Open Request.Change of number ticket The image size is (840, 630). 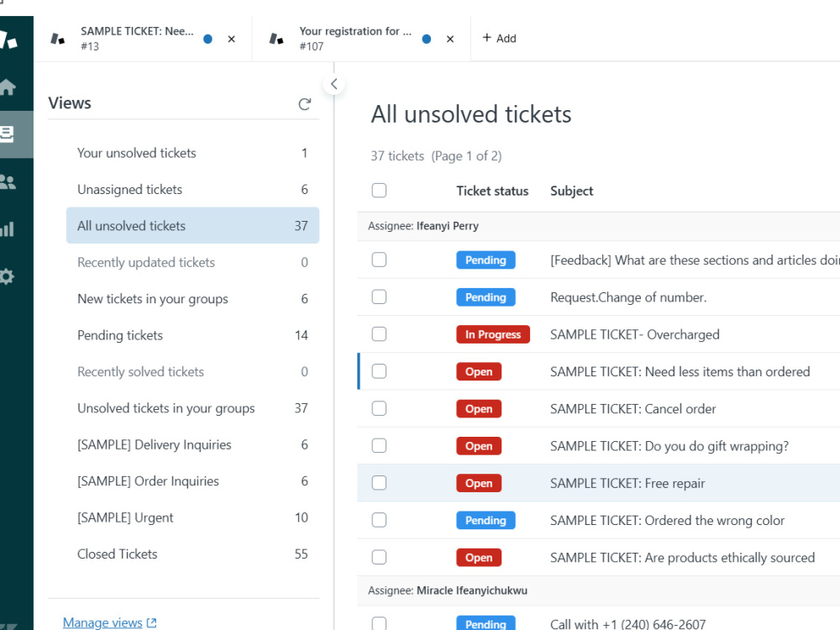click(628, 297)
